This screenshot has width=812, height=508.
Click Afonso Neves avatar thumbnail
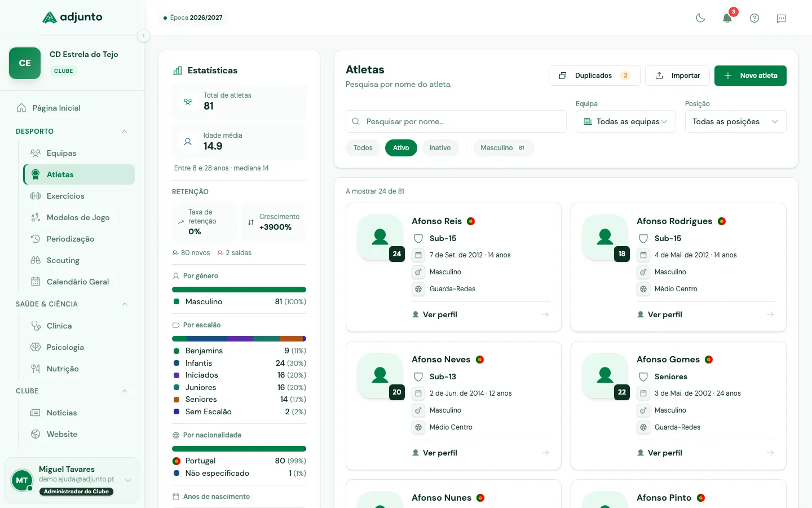380,375
